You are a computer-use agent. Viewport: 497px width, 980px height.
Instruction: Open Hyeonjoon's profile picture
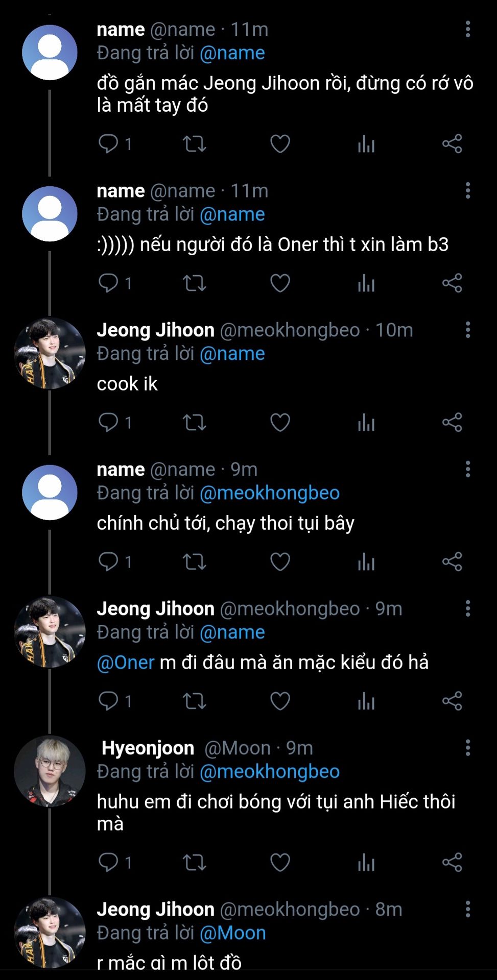(50, 771)
